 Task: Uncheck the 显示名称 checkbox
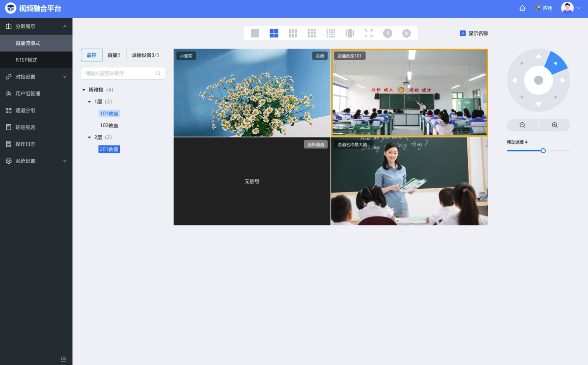click(x=463, y=33)
